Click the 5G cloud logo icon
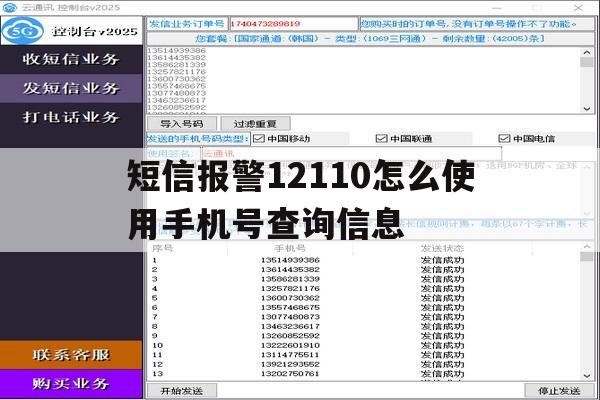600x400 pixels. (23, 31)
